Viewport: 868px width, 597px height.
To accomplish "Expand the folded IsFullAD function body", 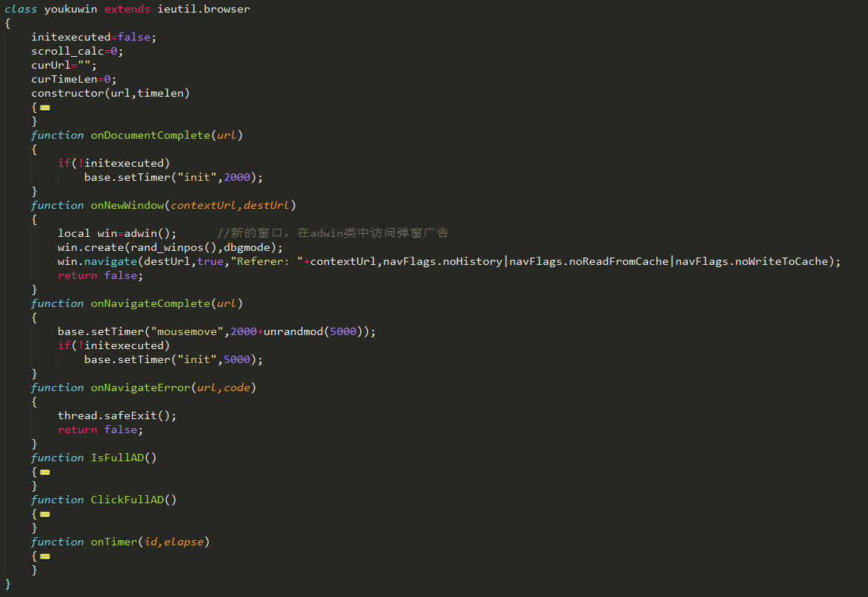I will point(46,472).
